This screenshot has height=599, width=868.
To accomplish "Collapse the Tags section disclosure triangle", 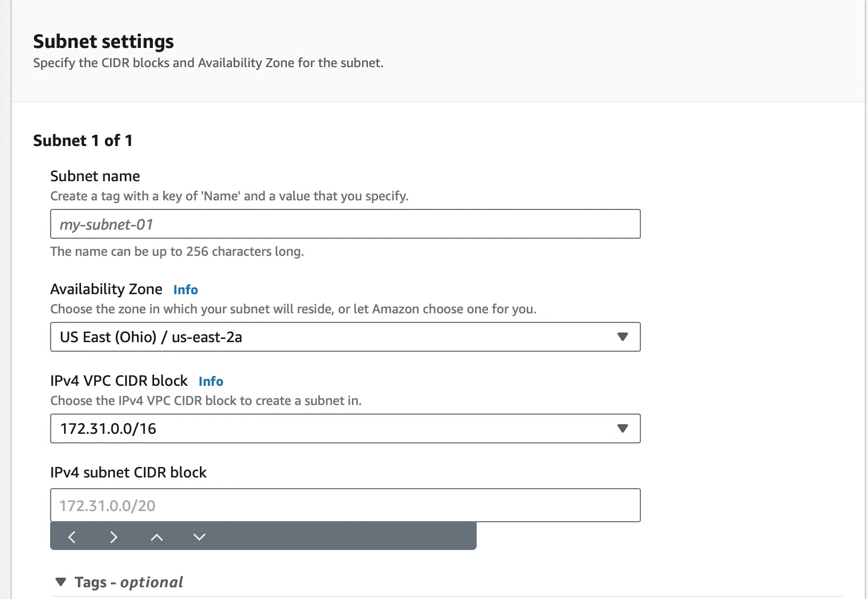I will point(61,582).
